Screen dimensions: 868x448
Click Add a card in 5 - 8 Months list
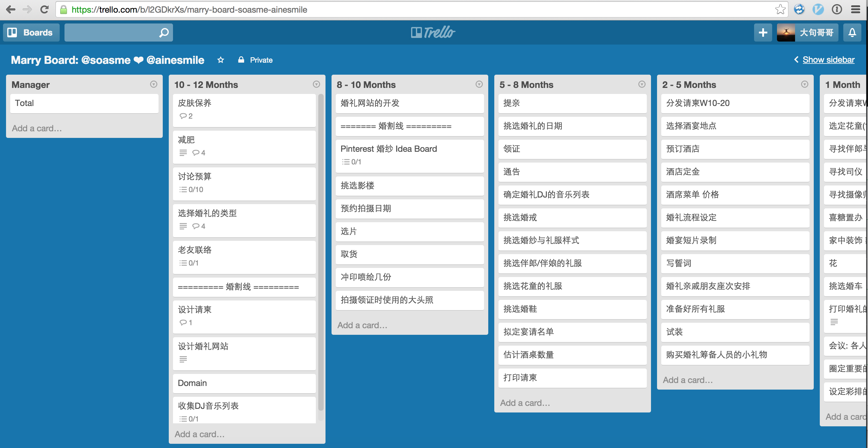(525, 403)
